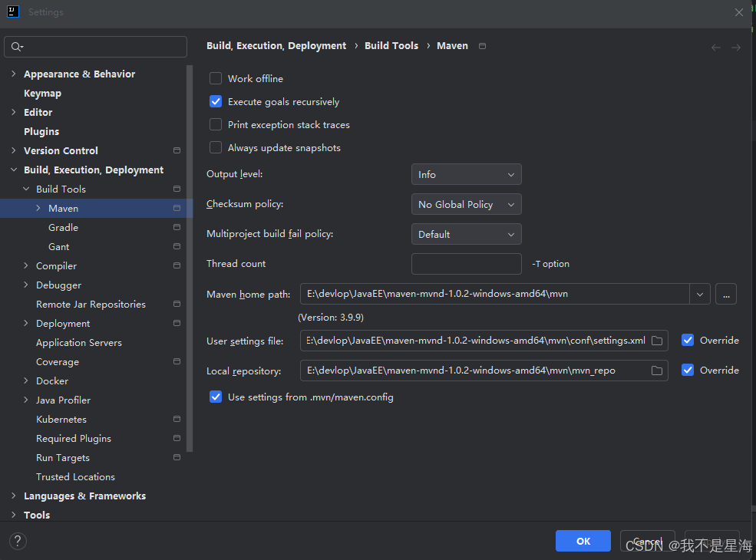Screen dimensions: 756x560
Task: Expand the Editor section
Action: 14,112
